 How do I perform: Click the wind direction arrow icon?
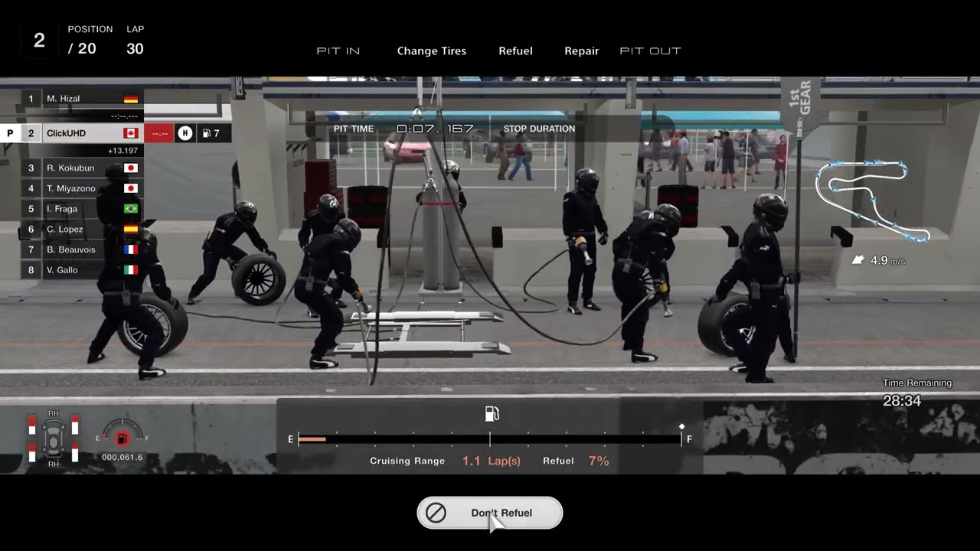[858, 260]
